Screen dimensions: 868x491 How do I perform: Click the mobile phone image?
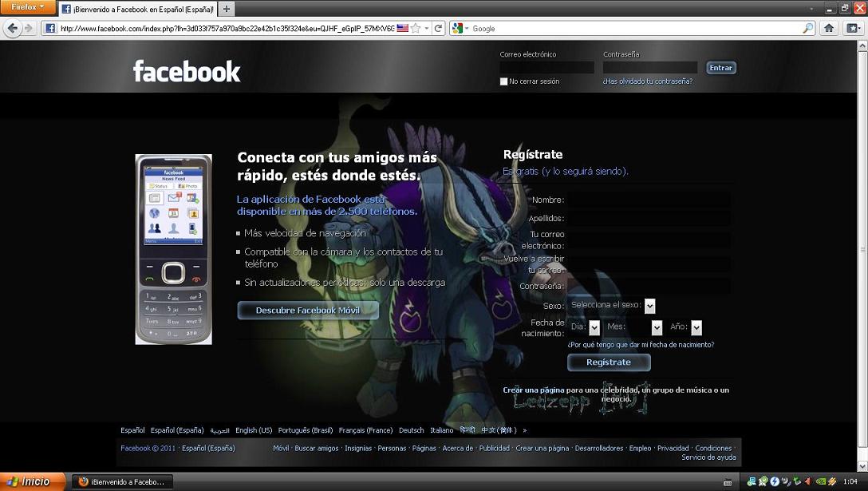[173, 249]
